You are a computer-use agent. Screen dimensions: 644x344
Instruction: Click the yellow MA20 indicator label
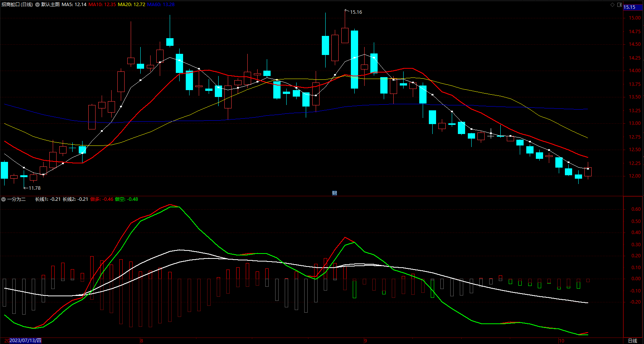pyautogui.click(x=131, y=5)
